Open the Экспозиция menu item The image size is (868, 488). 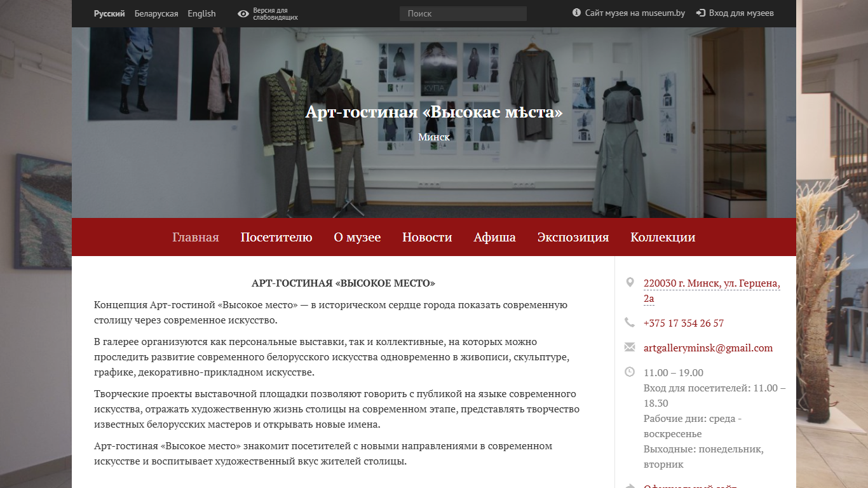[573, 237]
